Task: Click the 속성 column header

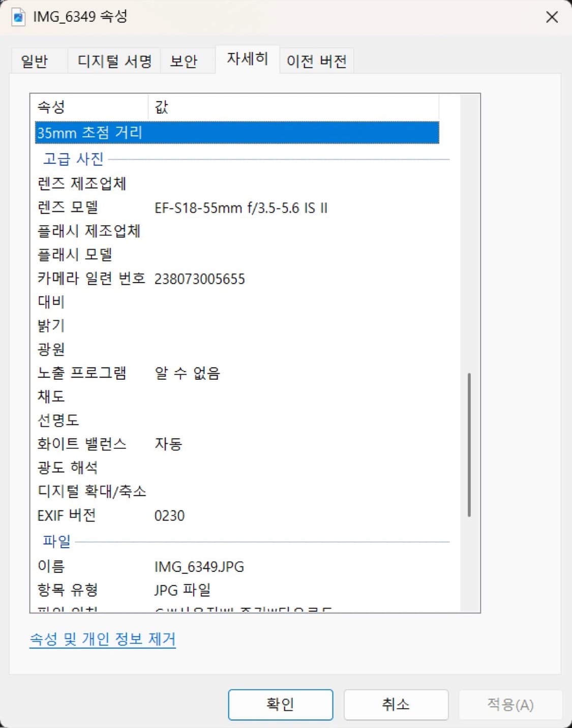Action: click(x=51, y=107)
